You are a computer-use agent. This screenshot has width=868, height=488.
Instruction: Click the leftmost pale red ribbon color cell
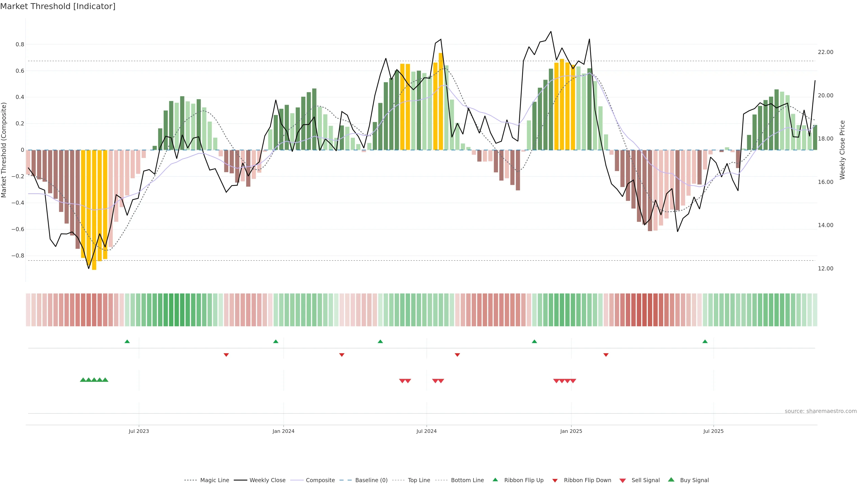pos(28,310)
